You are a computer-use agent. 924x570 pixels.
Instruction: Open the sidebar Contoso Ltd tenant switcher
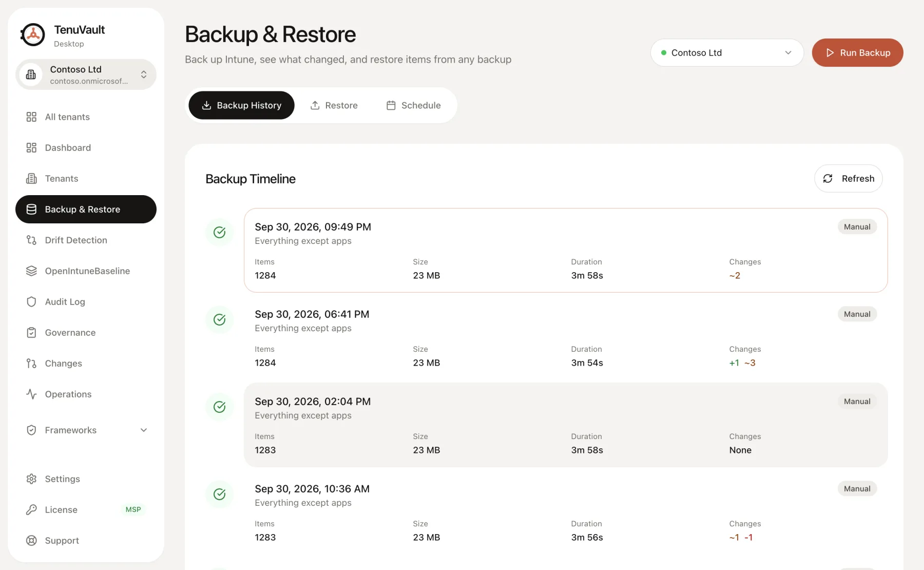tap(86, 74)
